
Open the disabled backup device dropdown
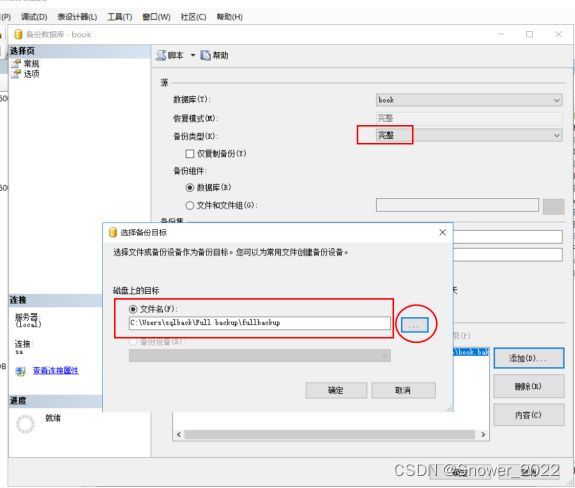coord(260,356)
